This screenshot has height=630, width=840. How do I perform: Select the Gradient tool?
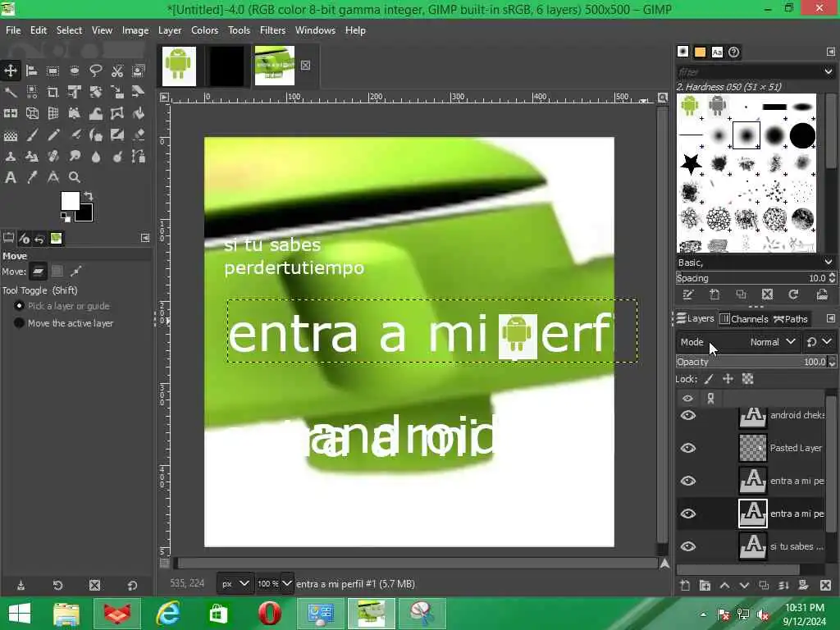(10, 135)
